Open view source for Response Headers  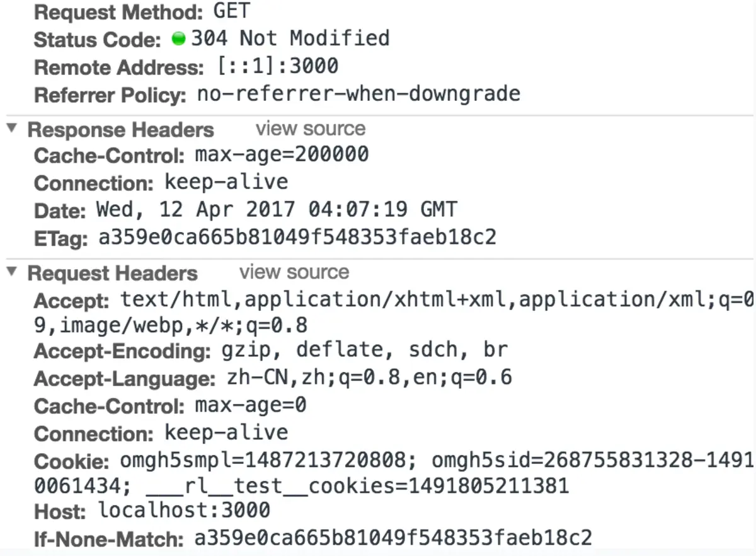coord(311,129)
